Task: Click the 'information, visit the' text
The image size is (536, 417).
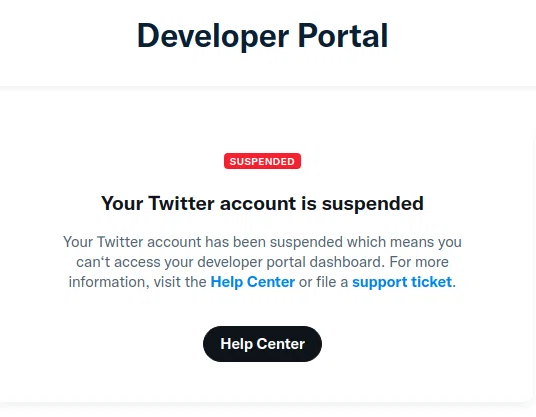Action: (x=137, y=282)
